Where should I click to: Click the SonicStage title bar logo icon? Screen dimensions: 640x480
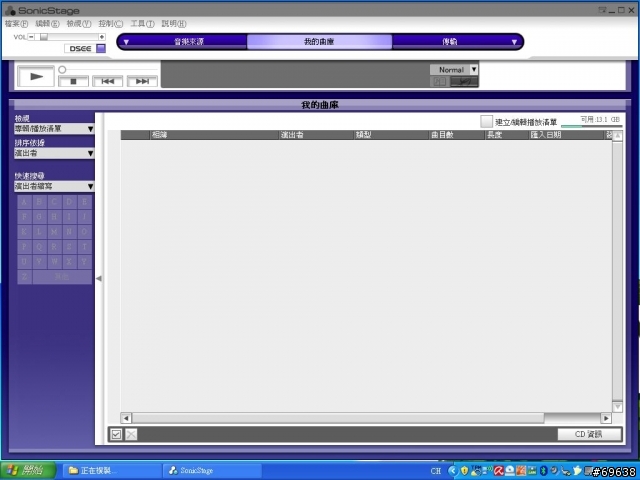pos(10,10)
